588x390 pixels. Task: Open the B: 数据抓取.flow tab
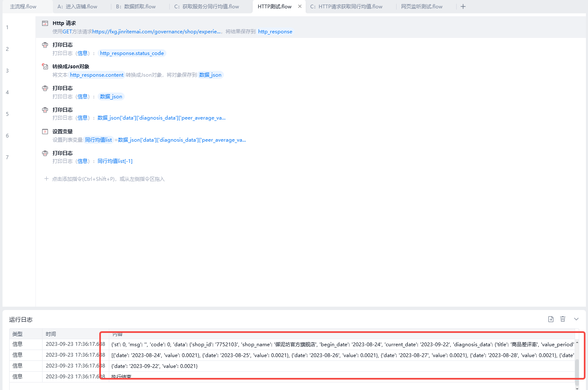click(x=136, y=7)
